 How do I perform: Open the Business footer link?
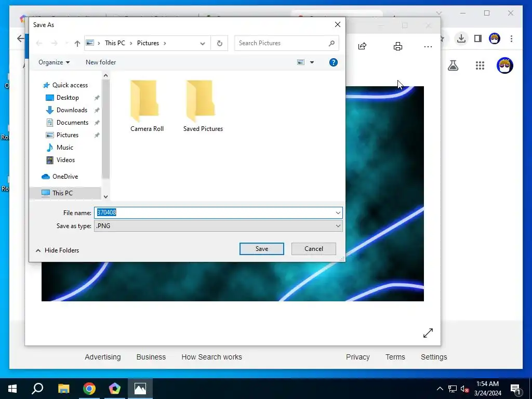(151, 357)
